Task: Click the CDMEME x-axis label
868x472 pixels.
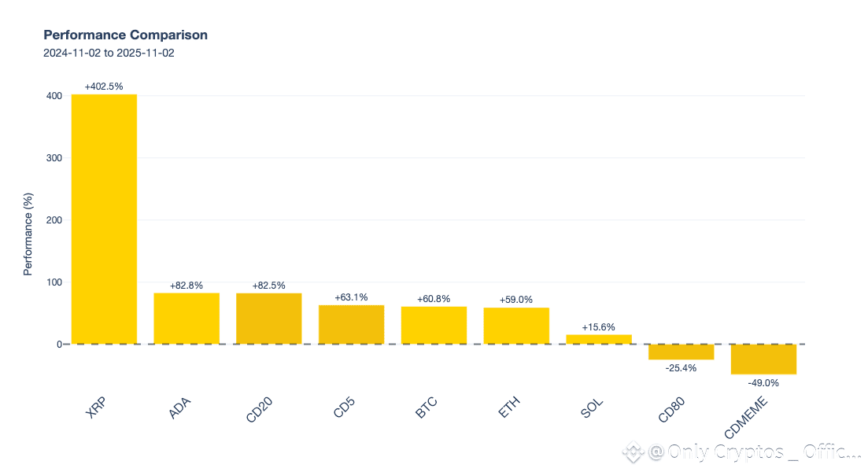Action: coord(748,421)
